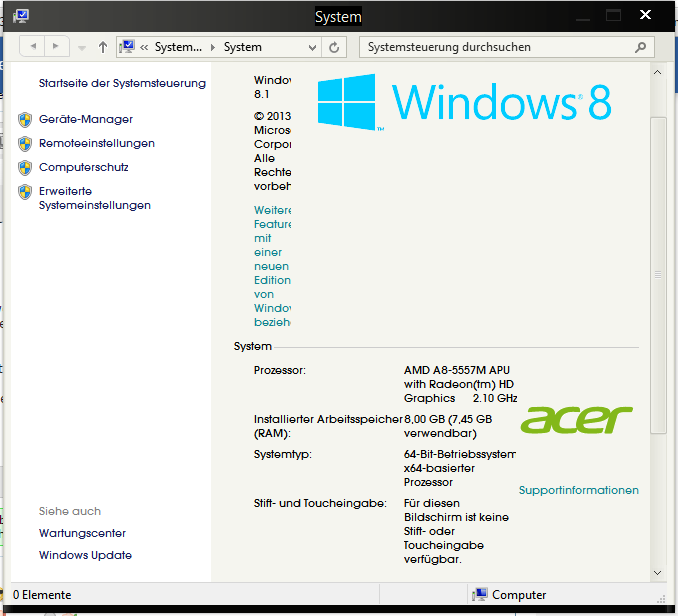Focus the Systemsteuerung durchsuchen search field
The height and width of the screenshot is (616, 678).
pos(506,47)
